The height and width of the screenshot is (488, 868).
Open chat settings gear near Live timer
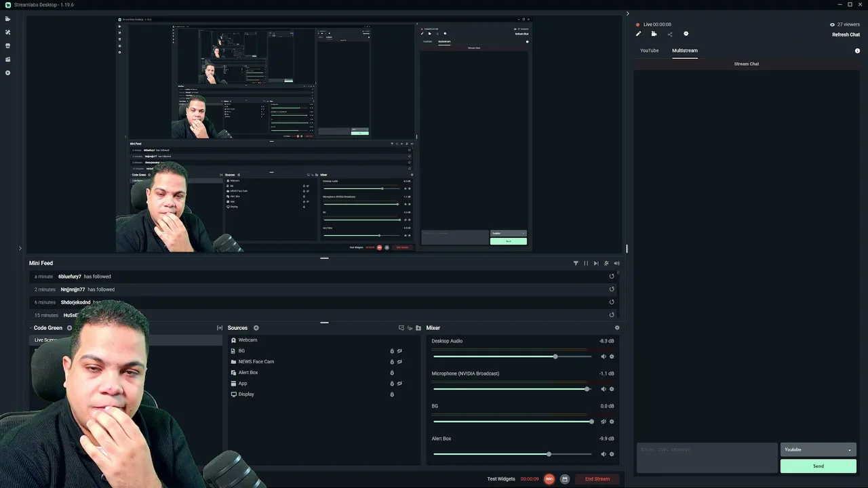click(x=686, y=34)
